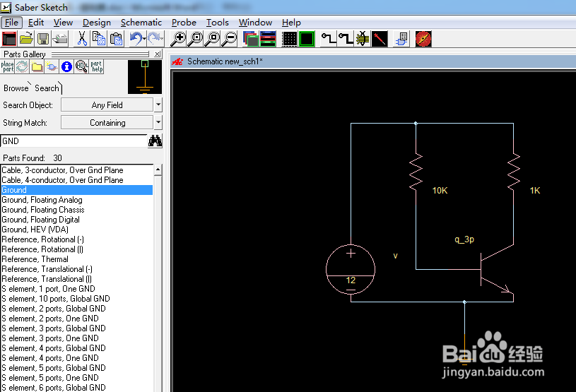Close the Parts Gallery panel
This screenshot has height=392, width=576.
coord(157,54)
